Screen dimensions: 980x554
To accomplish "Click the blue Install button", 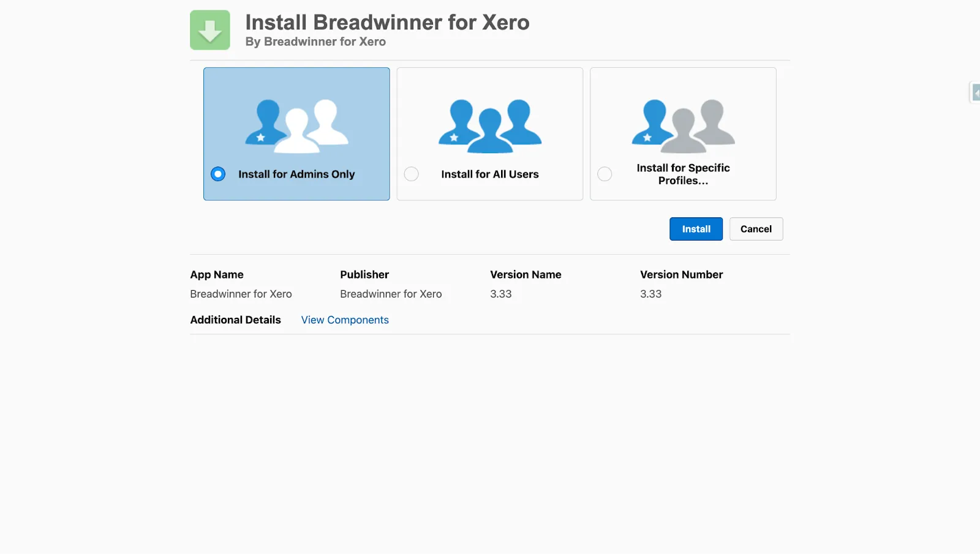I will click(x=696, y=229).
